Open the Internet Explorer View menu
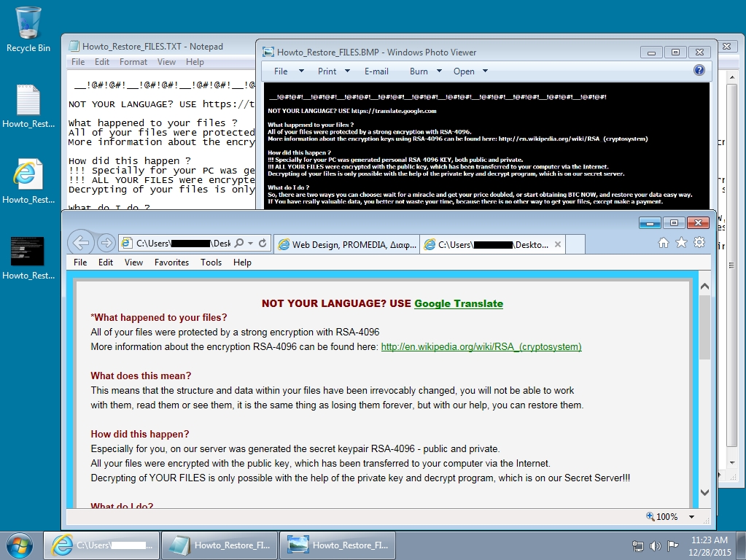Viewport: 746px width, 560px height. click(x=133, y=262)
